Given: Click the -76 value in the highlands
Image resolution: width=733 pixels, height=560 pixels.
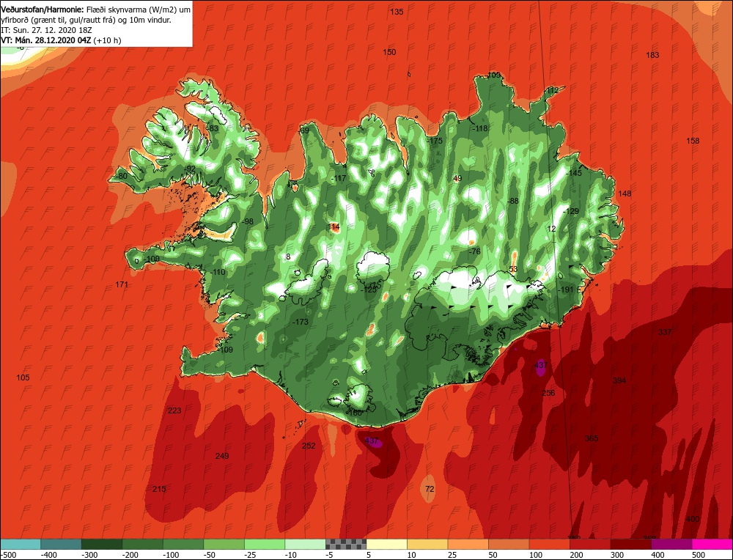Looking at the screenshot, I should pos(474,251).
